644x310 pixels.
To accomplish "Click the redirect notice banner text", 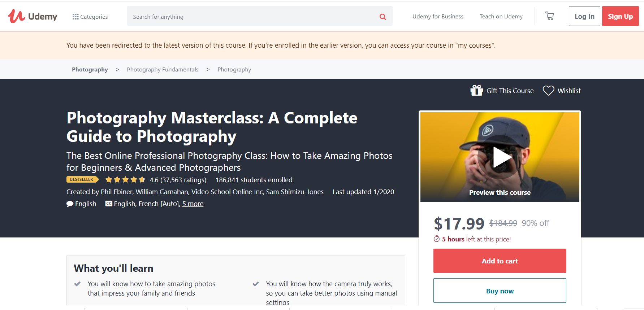I will [x=281, y=45].
